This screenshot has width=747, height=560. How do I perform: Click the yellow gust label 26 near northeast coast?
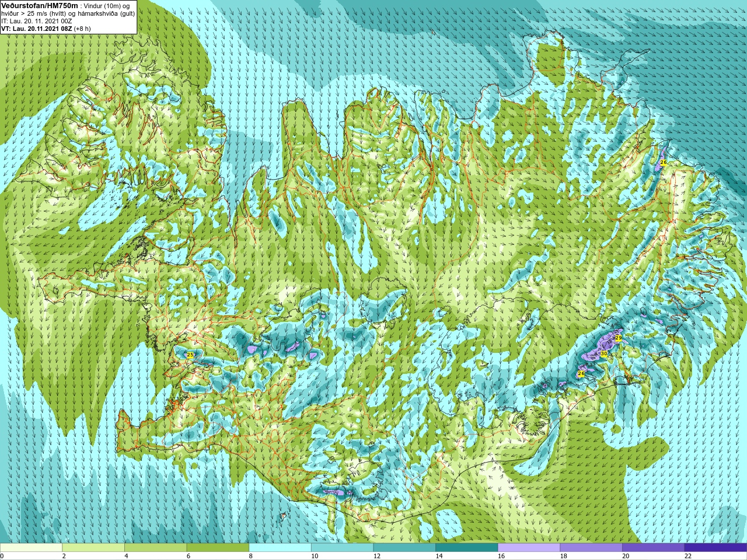point(663,162)
